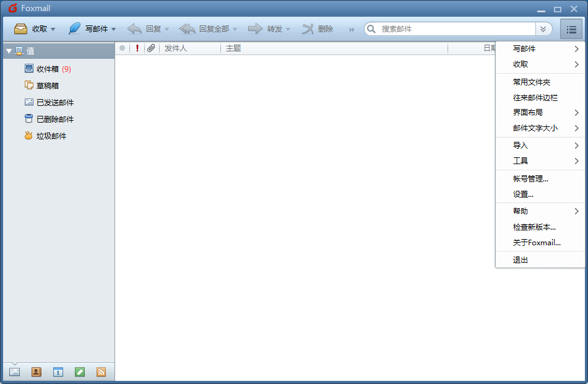Expand the 界面布局 submenu
Screen dimensions: 588x384
[540, 113]
